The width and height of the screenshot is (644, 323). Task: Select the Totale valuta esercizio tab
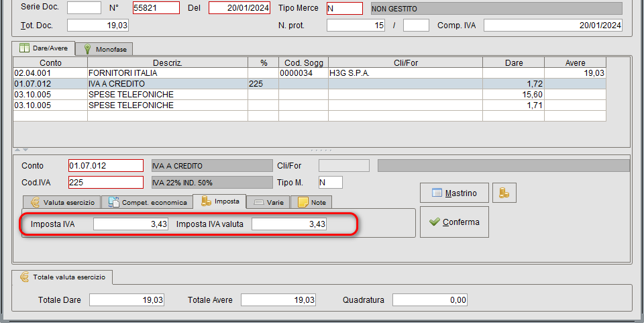(x=62, y=277)
